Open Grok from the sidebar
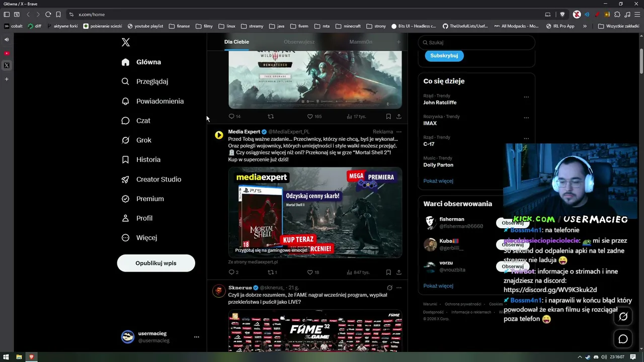The image size is (644, 362). click(136, 140)
